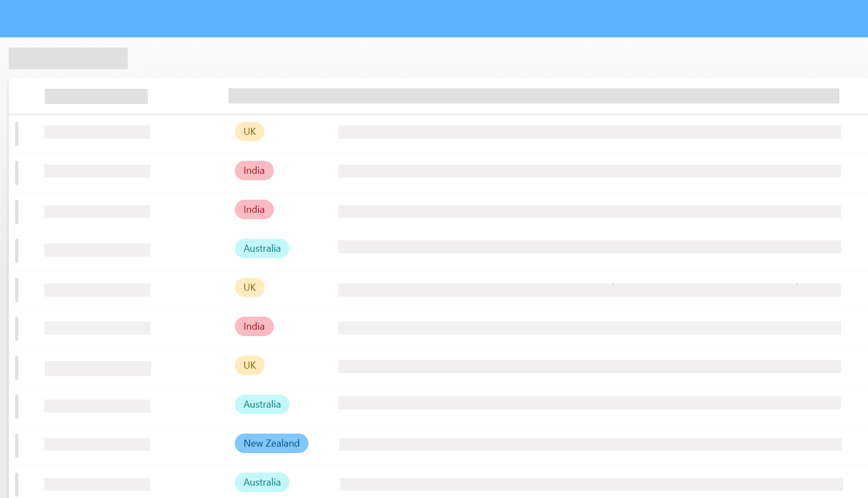Viewport: 868px width, 498px height.
Task: Select the UK tag in the topmost row
Action: 249,132
